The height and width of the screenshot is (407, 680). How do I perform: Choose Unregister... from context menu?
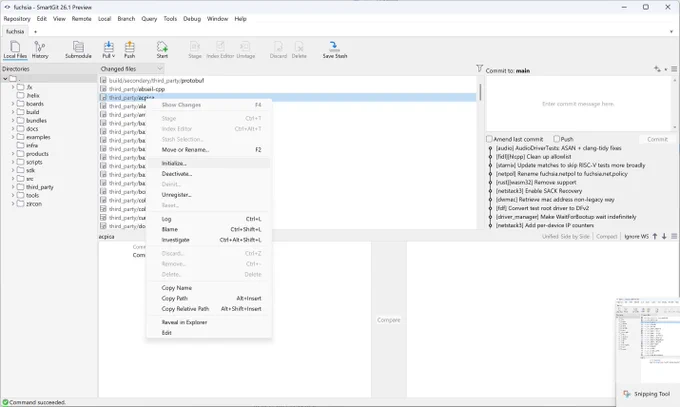209,194
